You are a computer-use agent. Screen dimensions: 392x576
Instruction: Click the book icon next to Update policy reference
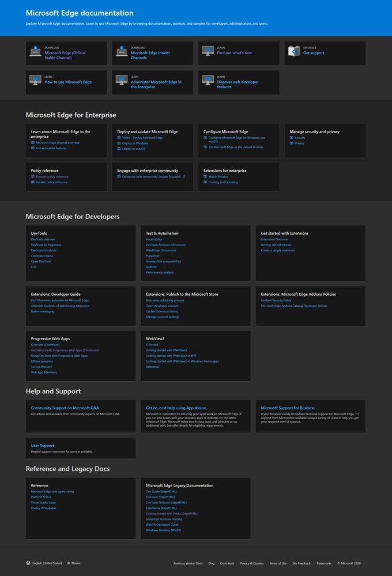click(x=33, y=182)
